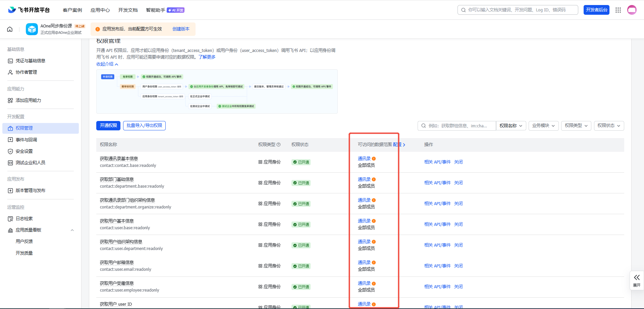Click the home icon in the header
The height and width of the screenshot is (309, 644).
click(x=10, y=29)
